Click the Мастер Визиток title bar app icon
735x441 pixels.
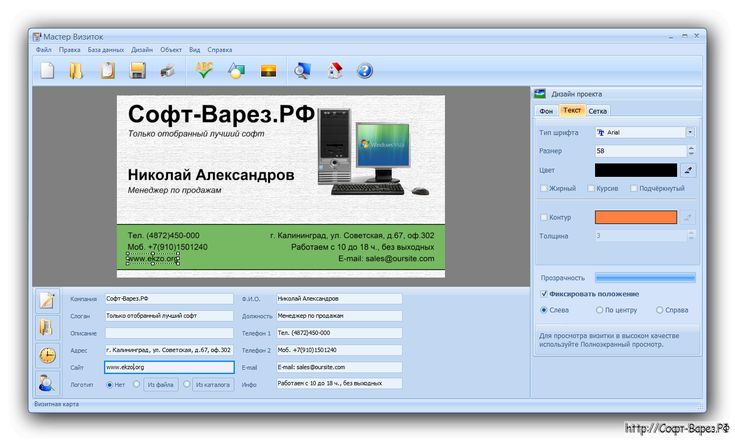[37, 37]
